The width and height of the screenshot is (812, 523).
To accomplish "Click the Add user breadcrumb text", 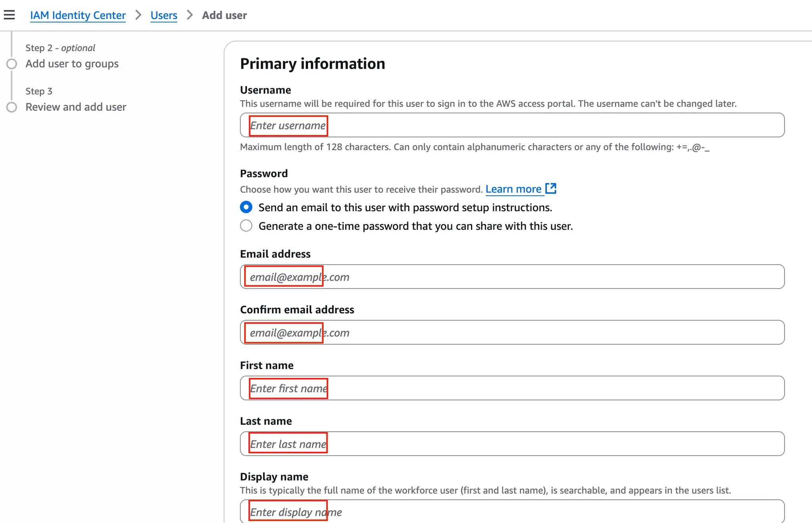I will (x=224, y=15).
